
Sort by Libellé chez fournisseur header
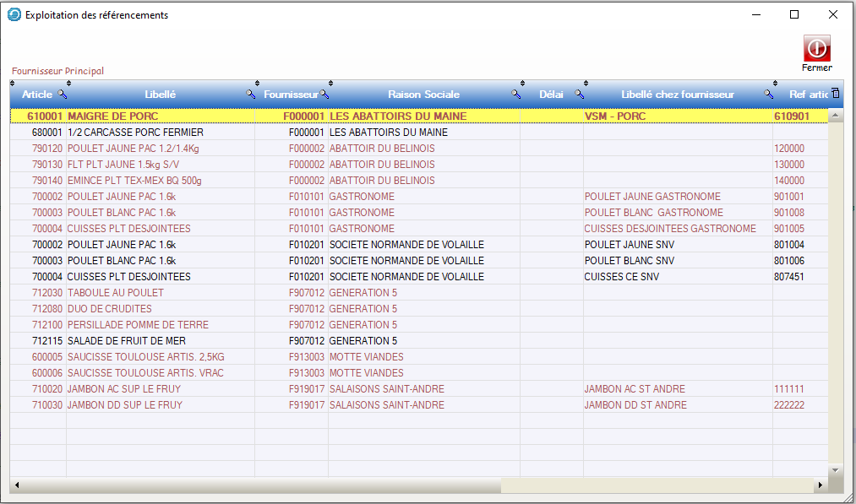tap(677, 95)
